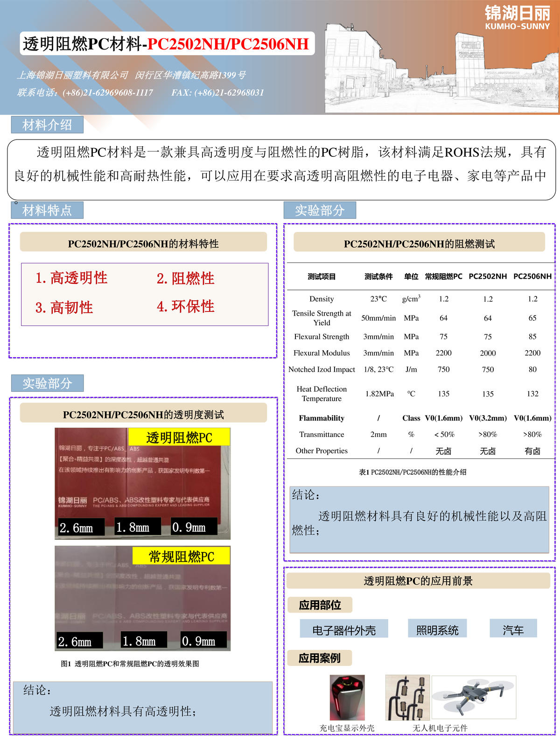The image size is (560, 747).
Task: Click the transparent flame-retardant PC sample photo
Action: coord(142,484)
